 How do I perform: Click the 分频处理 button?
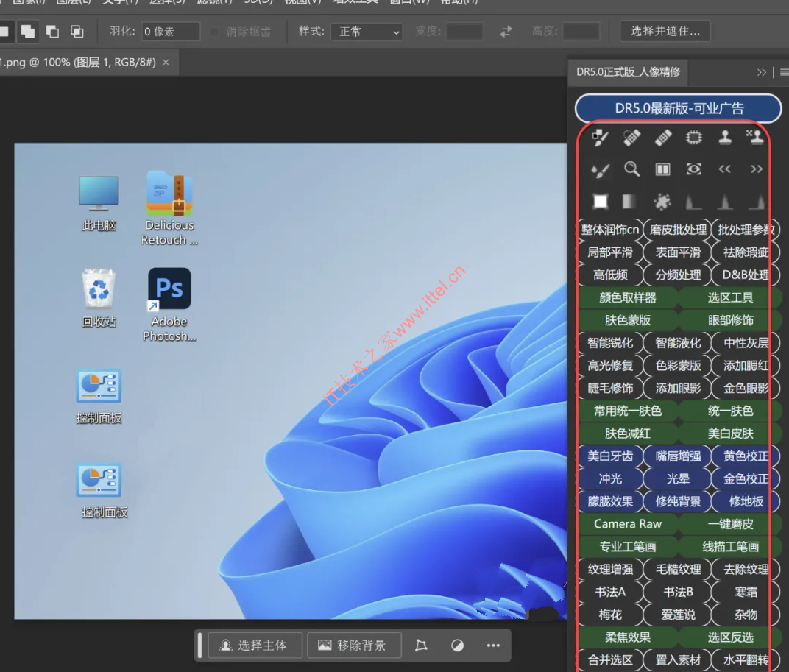click(x=678, y=275)
